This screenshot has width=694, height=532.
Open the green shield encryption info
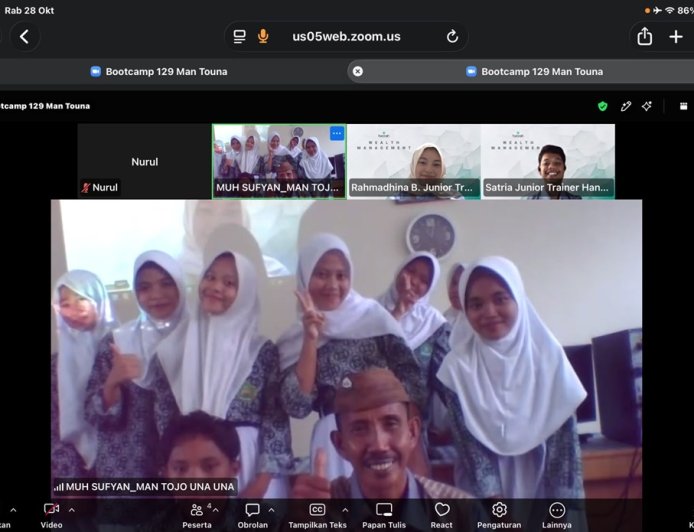(602, 106)
